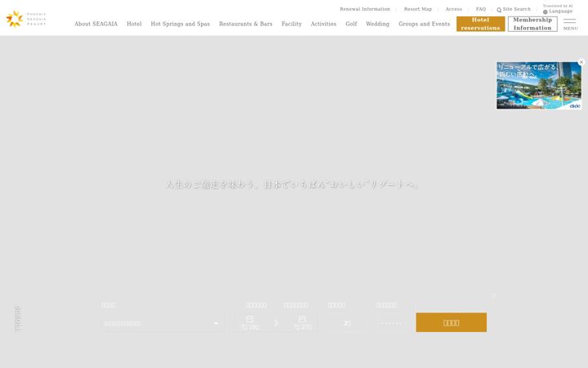Click the orange search button in booking bar
The image size is (588, 368).
[x=451, y=322]
